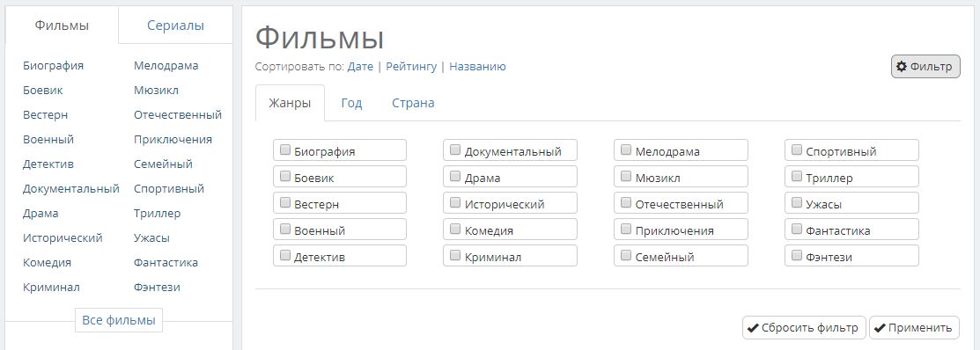The width and height of the screenshot is (980, 350).
Task: Tick the Фантастика genre checkbox
Action: click(797, 229)
